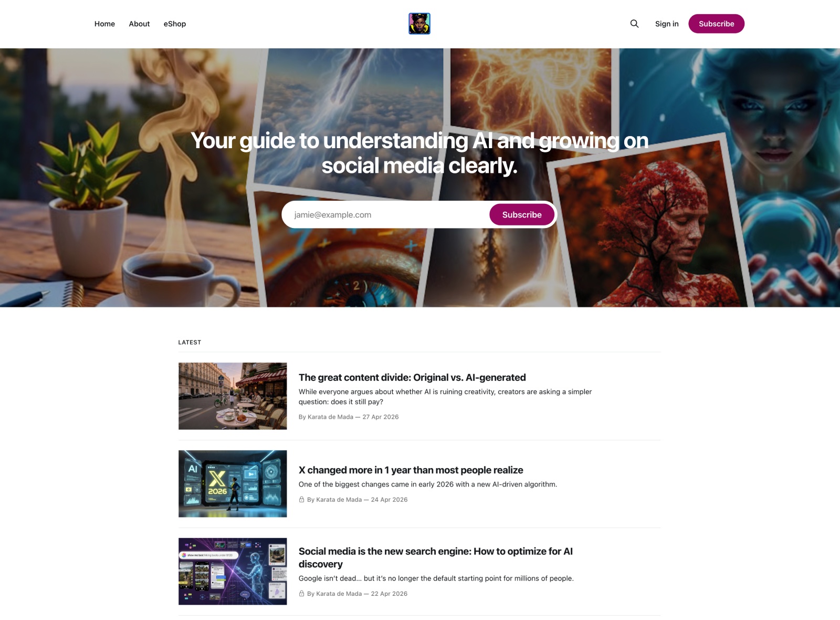Go to the About page

click(x=139, y=24)
